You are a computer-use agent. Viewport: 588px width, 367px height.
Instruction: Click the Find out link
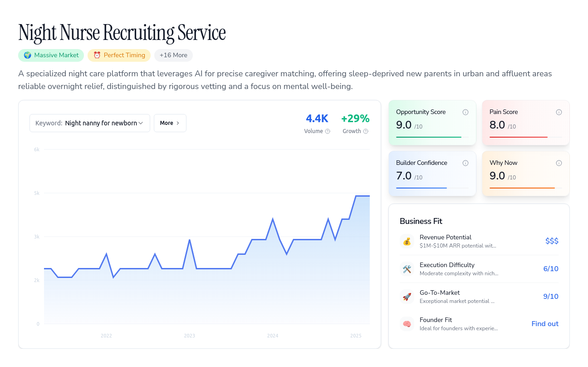tap(545, 324)
